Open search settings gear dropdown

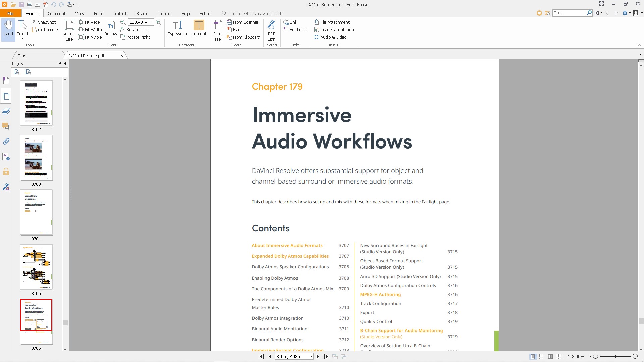(598, 13)
